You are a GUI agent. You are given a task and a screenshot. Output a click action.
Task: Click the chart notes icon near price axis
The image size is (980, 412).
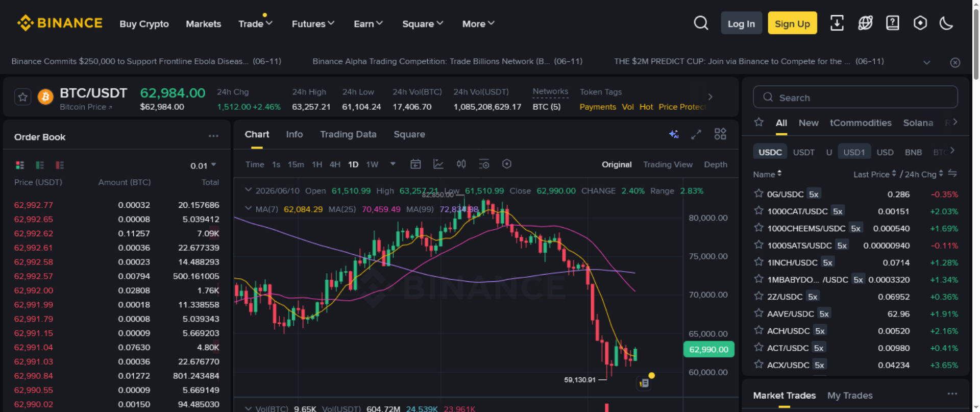click(x=644, y=383)
